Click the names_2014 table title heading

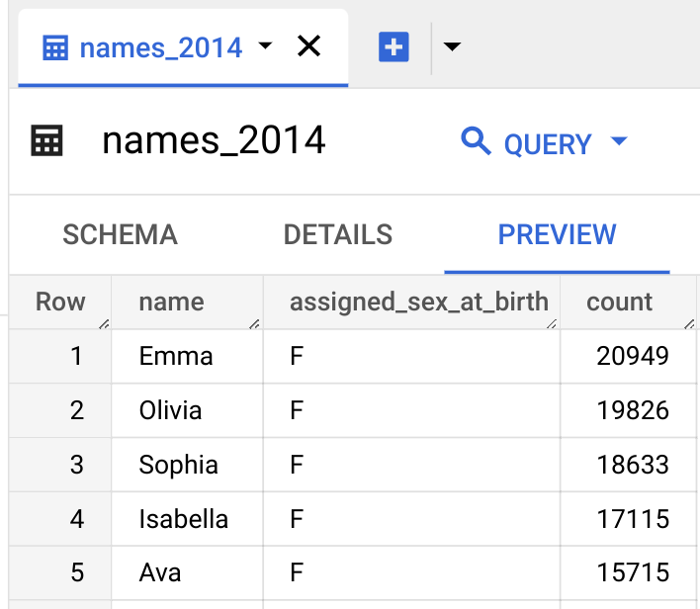click(214, 140)
